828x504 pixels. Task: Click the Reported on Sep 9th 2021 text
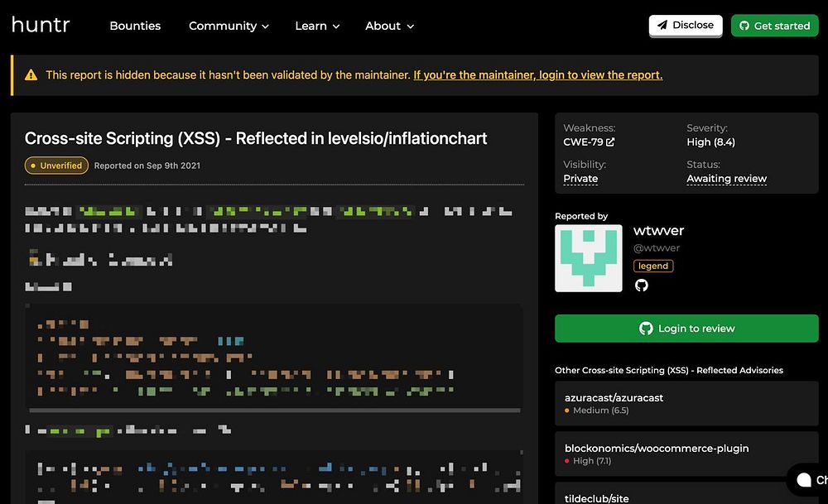(x=147, y=166)
